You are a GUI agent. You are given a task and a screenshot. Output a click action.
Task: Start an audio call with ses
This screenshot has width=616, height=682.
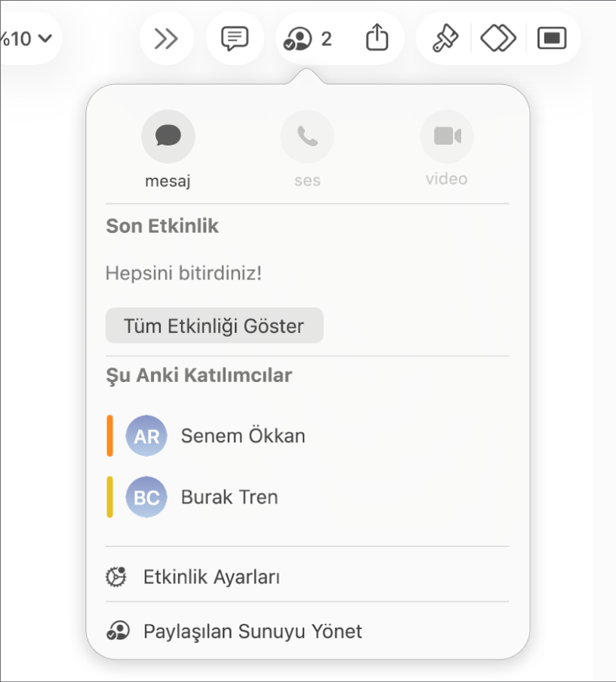[307, 136]
